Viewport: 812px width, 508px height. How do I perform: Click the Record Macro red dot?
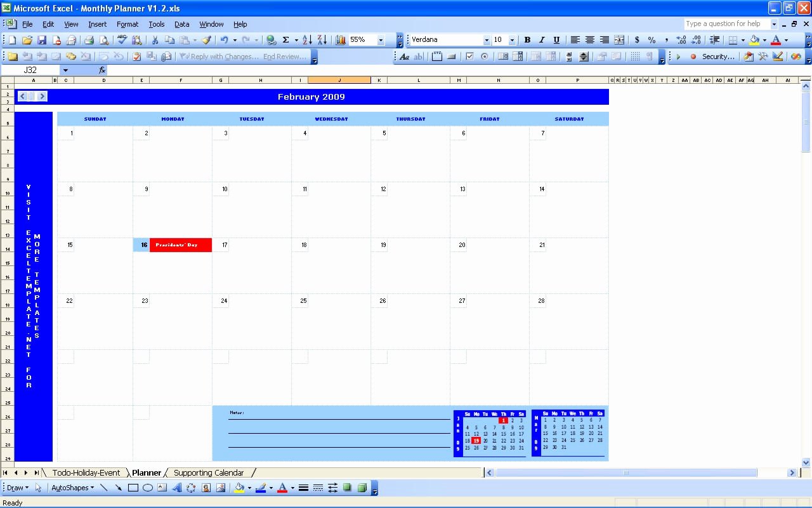[x=693, y=57]
